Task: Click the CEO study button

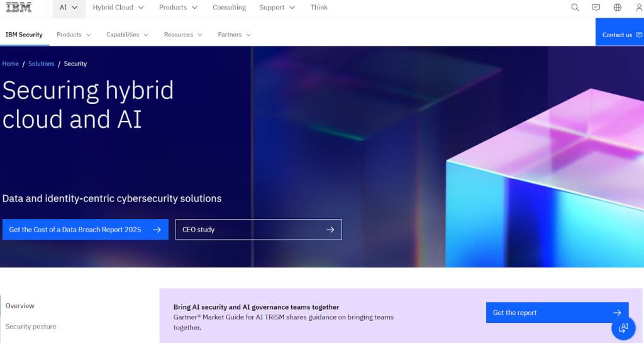Action: point(258,230)
